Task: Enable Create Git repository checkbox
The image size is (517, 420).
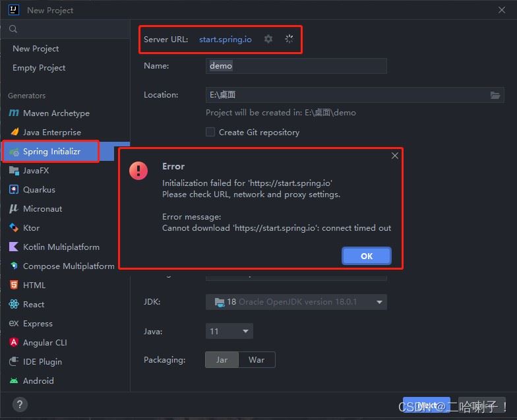Action: (210, 132)
